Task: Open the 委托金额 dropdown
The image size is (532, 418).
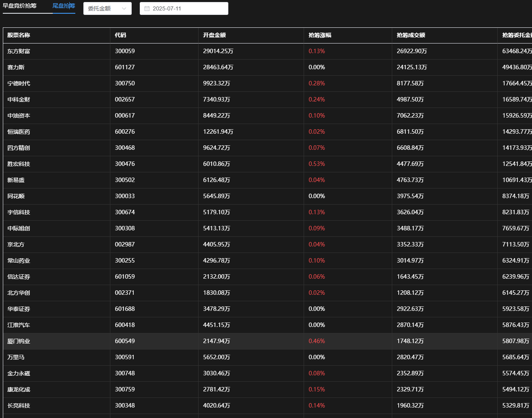Action: point(108,8)
